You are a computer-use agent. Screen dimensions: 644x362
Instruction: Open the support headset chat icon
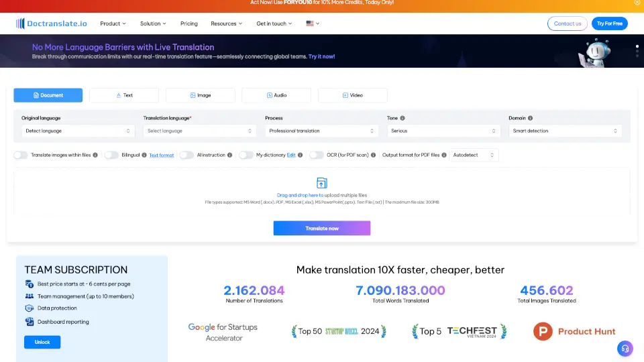pyautogui.click(x=625, y=349)
